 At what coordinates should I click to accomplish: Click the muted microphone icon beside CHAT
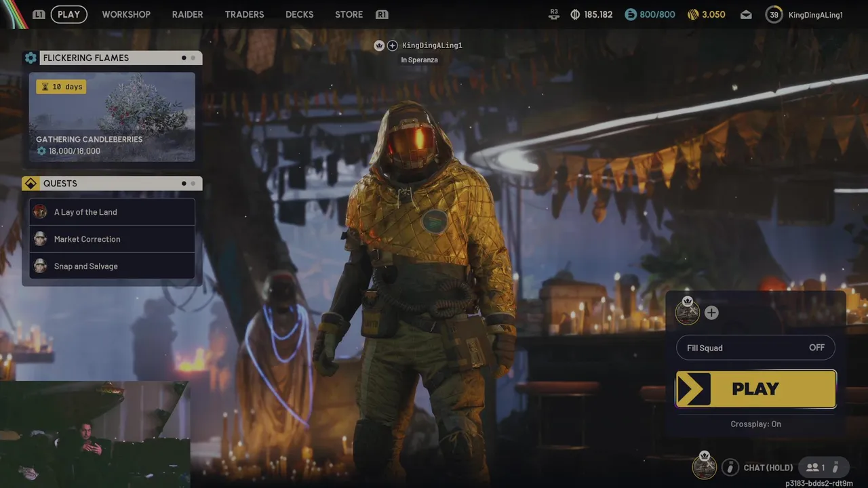click(x=730, y=467)
